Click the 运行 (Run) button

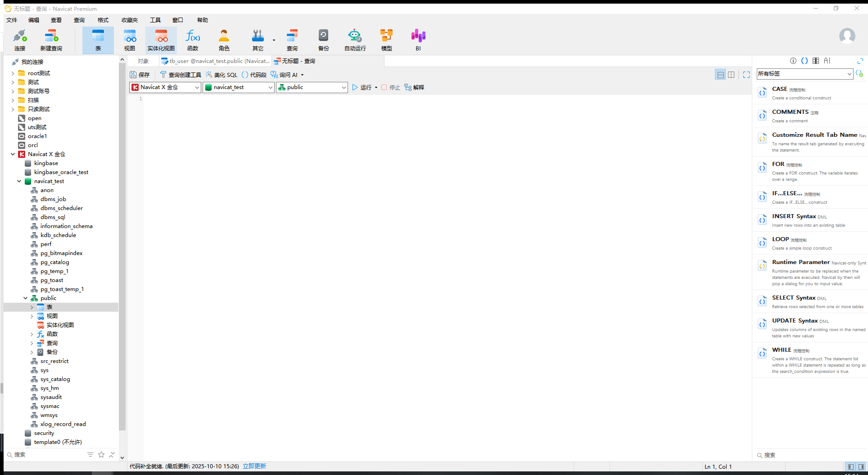pyautogui.click(x=362, y=87)
